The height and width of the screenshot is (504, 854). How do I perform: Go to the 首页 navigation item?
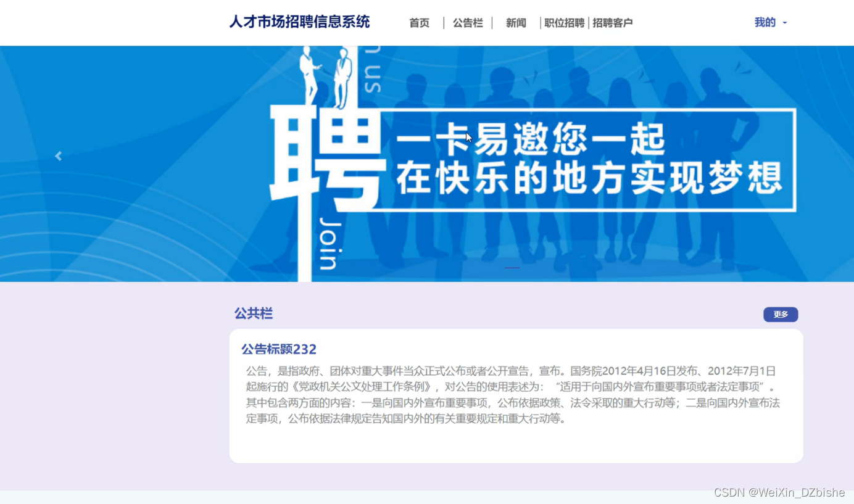[420, 23]
